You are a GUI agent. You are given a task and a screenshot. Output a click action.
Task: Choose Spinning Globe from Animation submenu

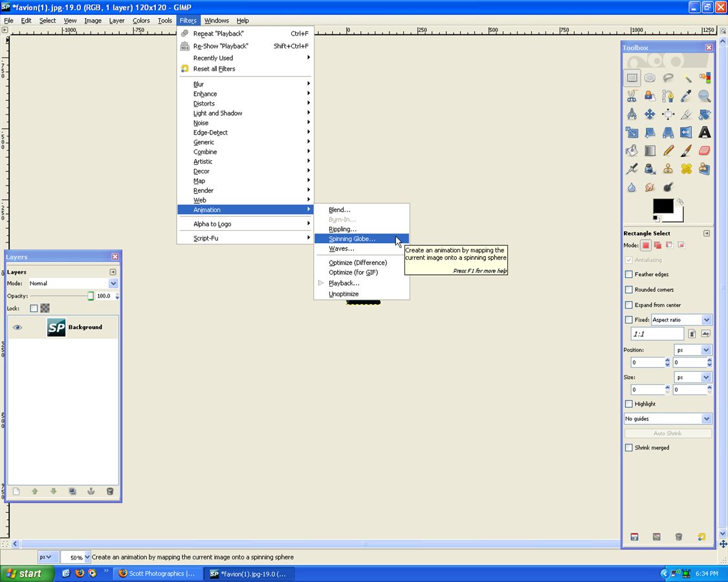[362, 239]
